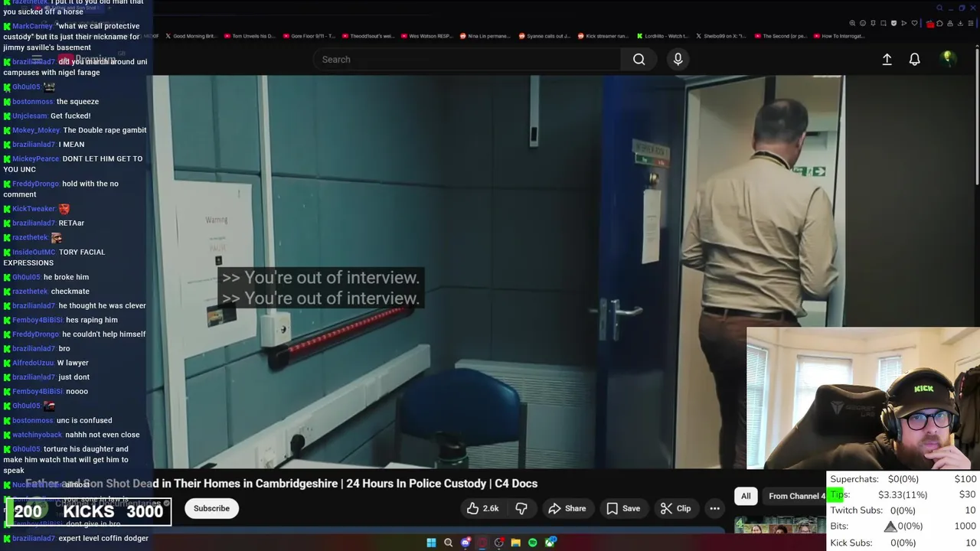Like the video with 2.6k likes
The image size is (980, 551).
[x=483, y=508]
